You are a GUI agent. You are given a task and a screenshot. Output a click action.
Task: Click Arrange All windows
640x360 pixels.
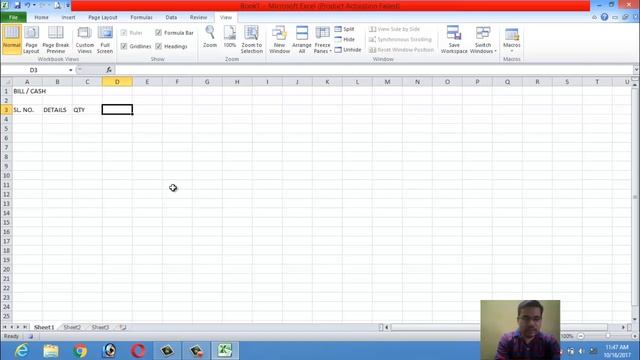click(302, 39)
